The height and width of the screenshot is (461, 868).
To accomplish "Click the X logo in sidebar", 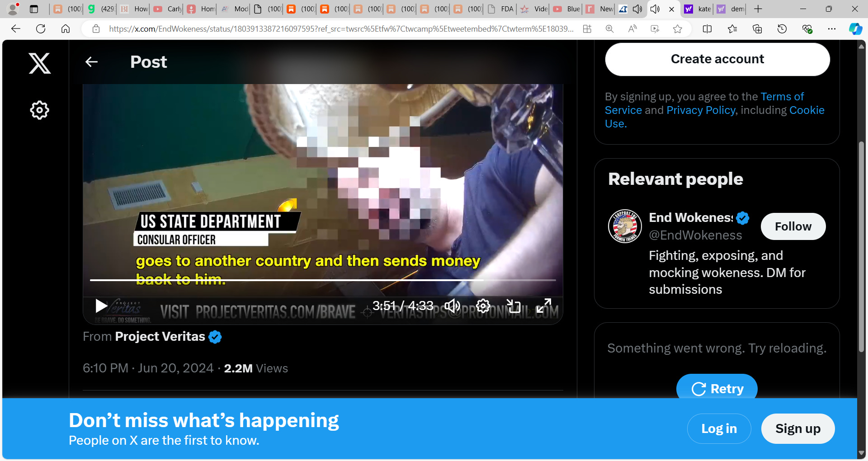I will point(40,63).
